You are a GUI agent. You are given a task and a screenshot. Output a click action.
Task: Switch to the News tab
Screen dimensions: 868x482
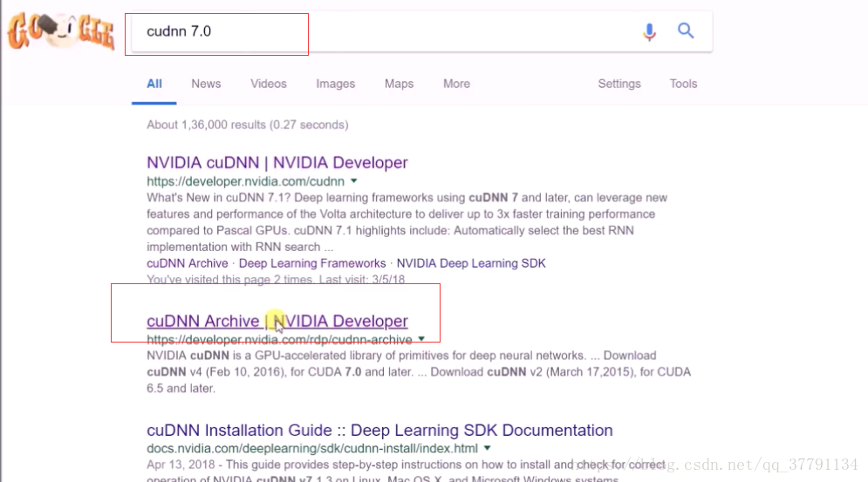206,85
